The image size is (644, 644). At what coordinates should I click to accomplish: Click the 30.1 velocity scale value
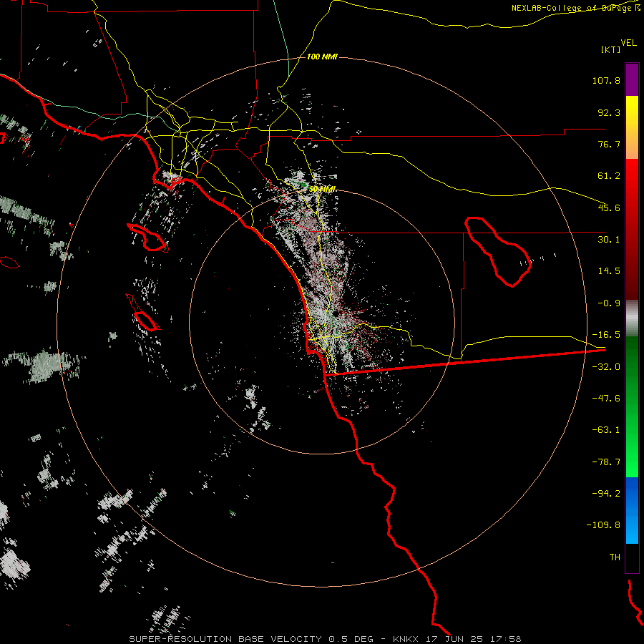609,240
